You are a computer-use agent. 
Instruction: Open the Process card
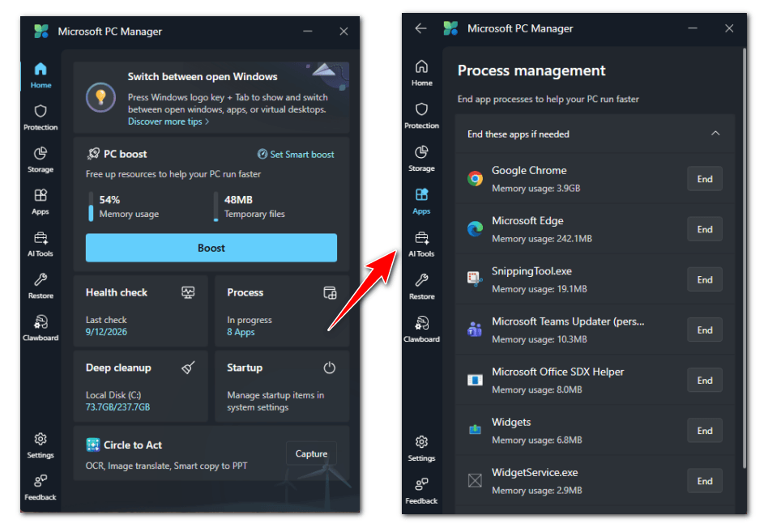click(282, 311)
